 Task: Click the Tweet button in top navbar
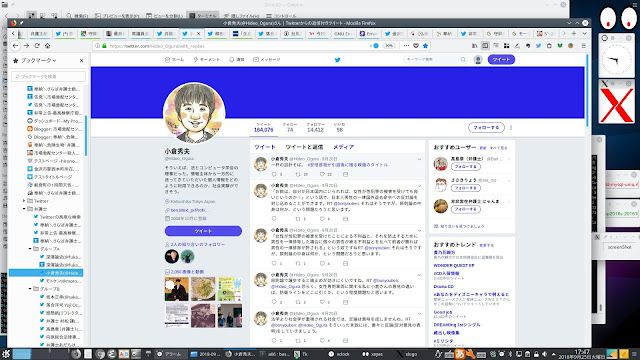tap(501, 60)
